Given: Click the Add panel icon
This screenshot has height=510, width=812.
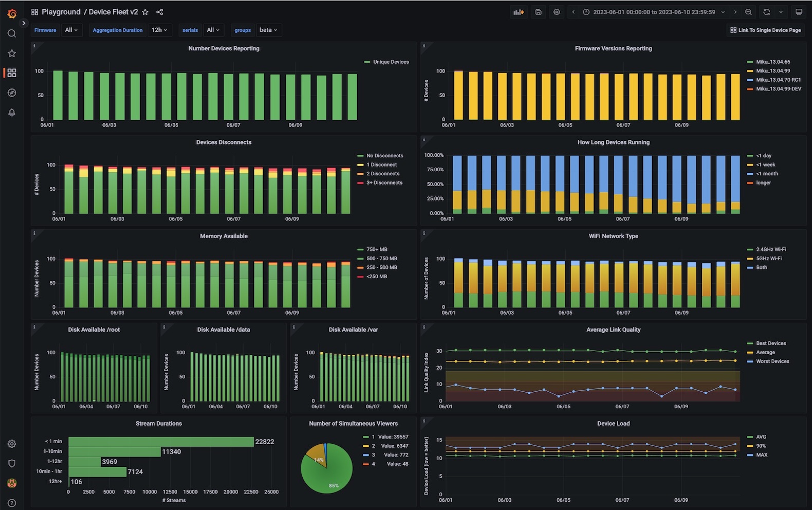Looking at the screenshot, I should click(x=519, y=12).
